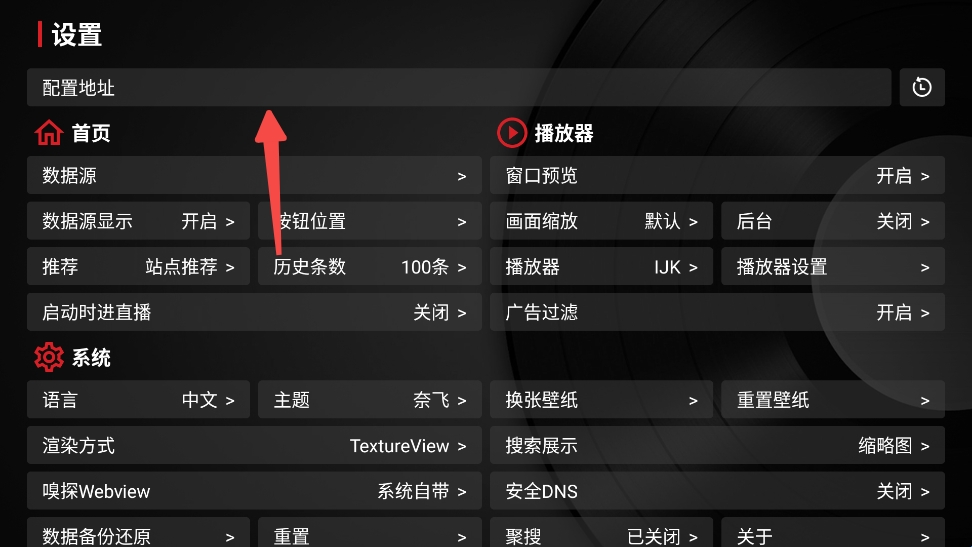
Task: Open config address history clock icon
Action: coord(922,87)
